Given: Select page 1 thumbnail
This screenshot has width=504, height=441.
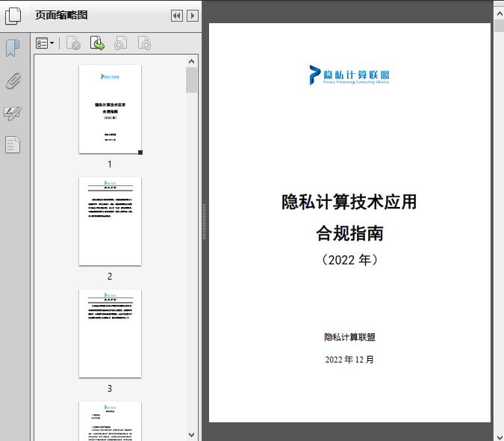Looking at the screenshot, I should pos(110,109).
